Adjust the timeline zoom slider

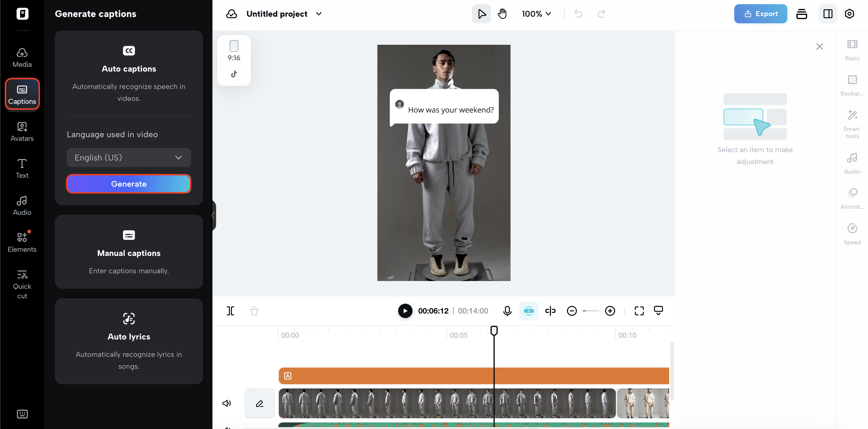pyautogui.click(x=591, y=311)
